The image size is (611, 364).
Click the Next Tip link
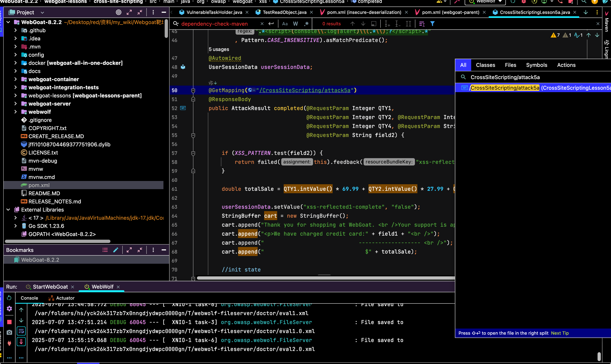pos(560,333)
